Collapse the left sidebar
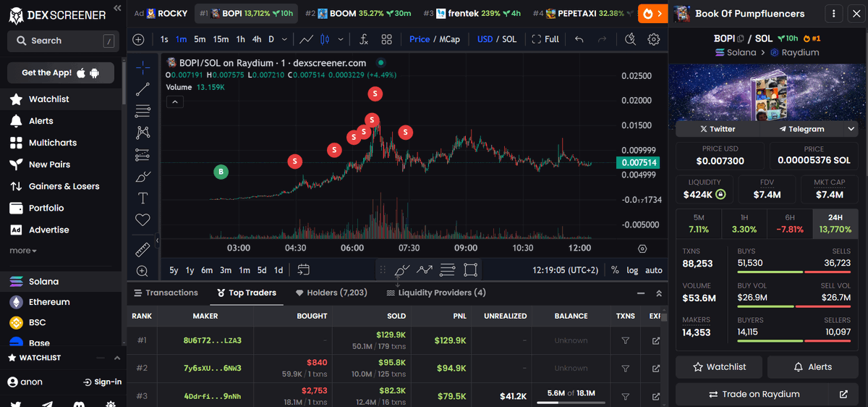Image resolution: width=868 pixels, height=407 pixels. click(117, 8)
